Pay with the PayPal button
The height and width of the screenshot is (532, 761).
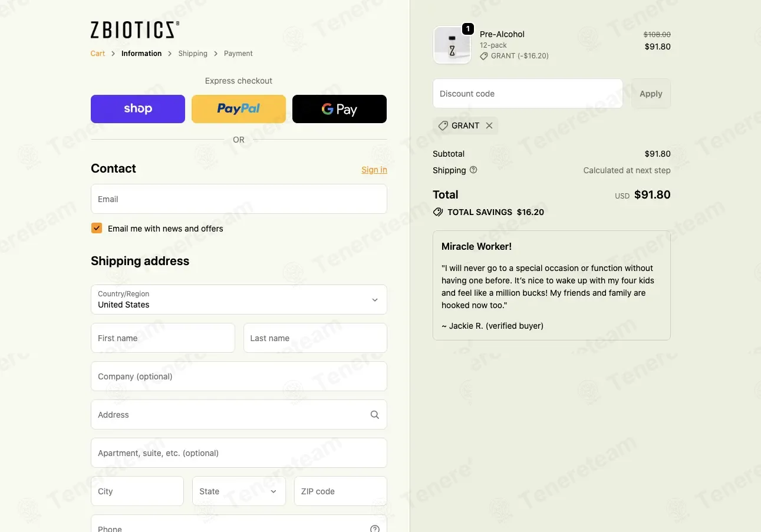click(239, 109)
